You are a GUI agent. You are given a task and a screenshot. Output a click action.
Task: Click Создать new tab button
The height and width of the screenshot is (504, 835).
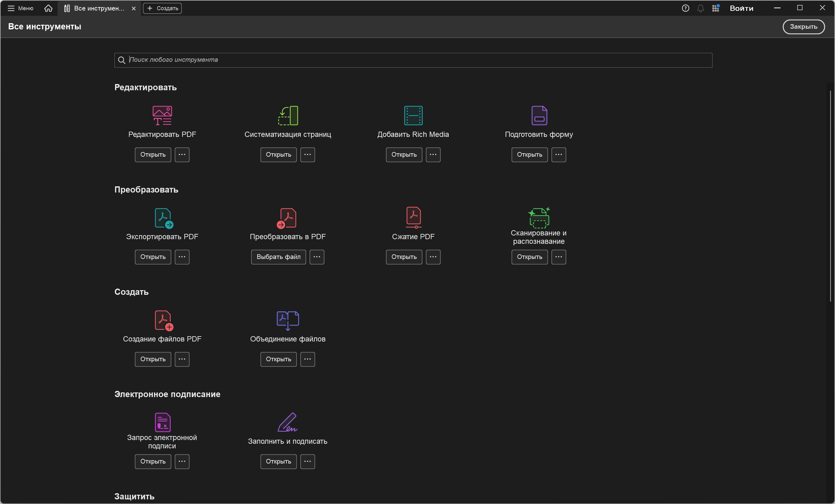tap(162, 8)
